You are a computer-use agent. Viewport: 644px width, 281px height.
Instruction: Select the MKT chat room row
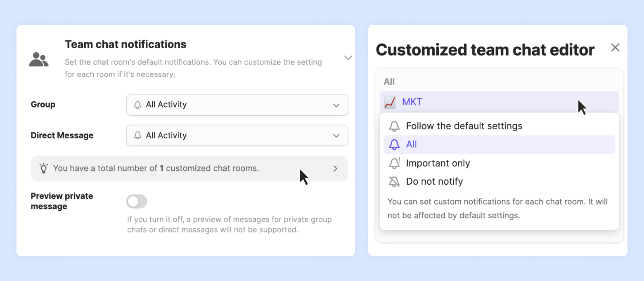499,102
